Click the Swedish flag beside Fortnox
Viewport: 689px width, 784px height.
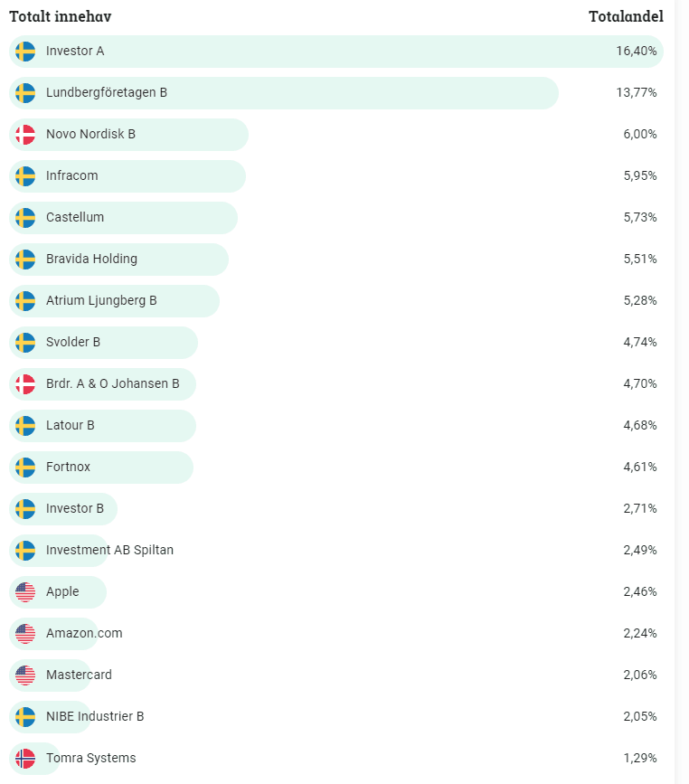click(25, 467)
